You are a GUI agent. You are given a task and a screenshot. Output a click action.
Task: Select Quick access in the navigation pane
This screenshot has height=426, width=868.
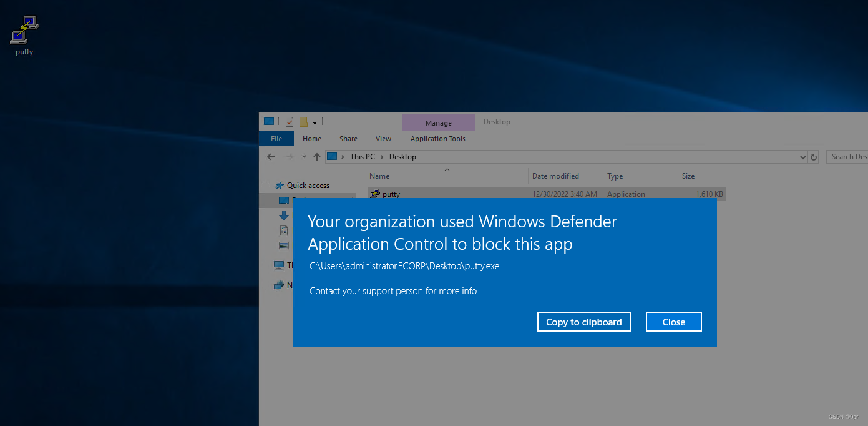pos(308,186)
